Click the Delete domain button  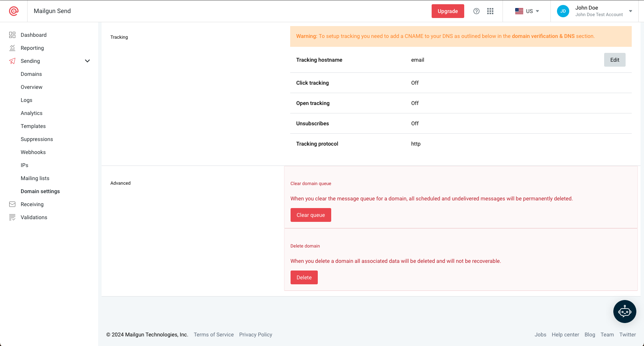[x=304, y=277]
